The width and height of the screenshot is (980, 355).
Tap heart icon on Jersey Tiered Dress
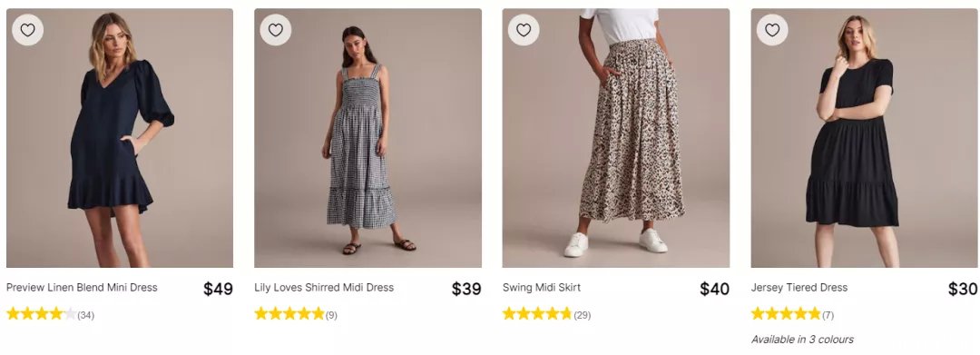pos(772,29)
